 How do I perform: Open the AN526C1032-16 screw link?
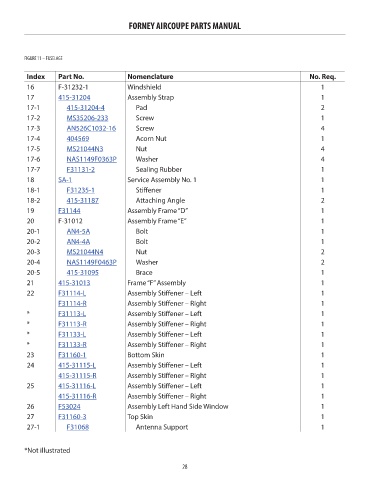tap(91, 128)
